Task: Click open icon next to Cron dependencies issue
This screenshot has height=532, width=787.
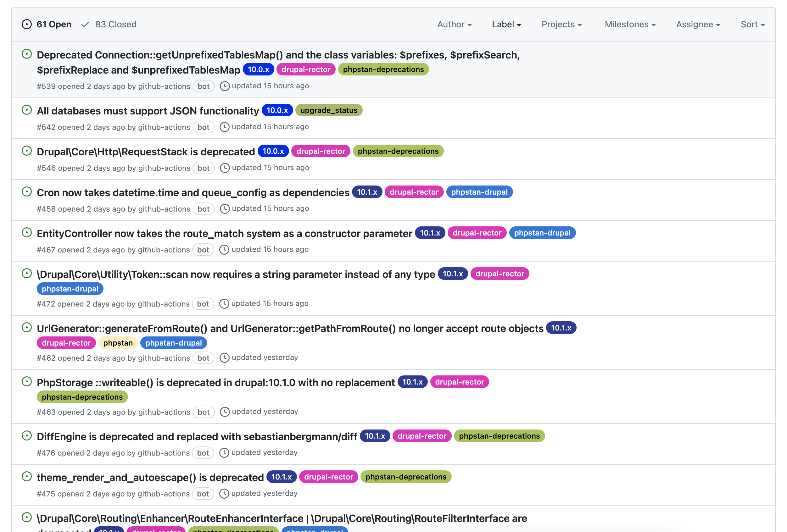Action: tap(26, 191)
